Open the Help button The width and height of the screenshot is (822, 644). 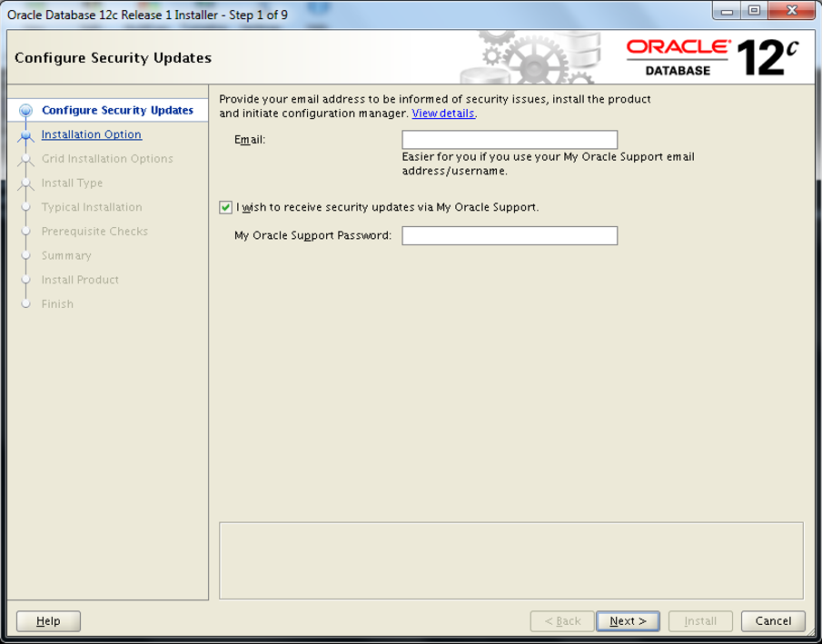48,621
